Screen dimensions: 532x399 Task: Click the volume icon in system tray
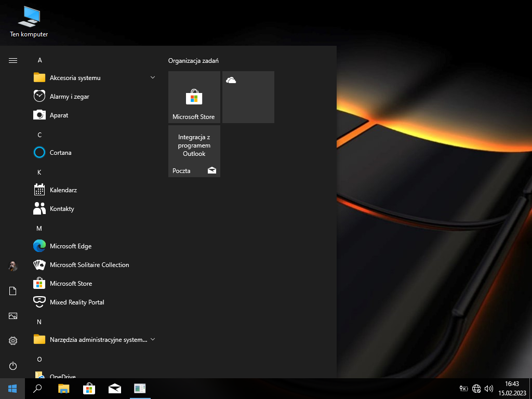(488, 388)
